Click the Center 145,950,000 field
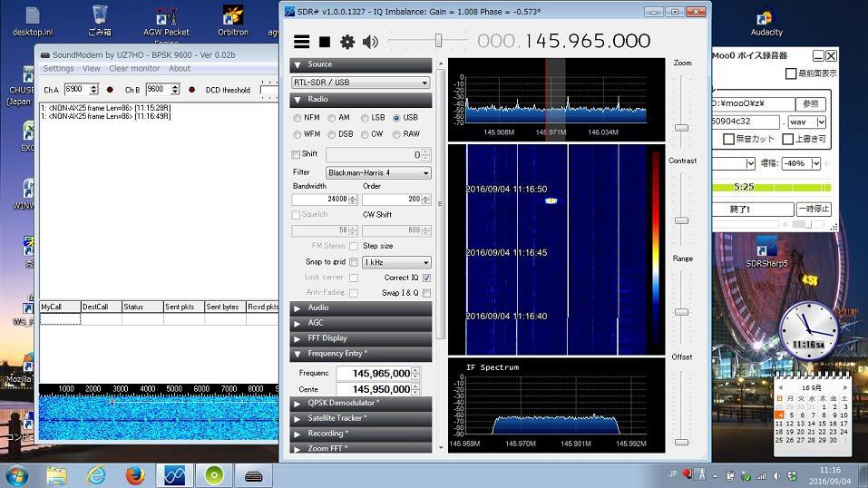The width and height of the screenshot is (868, 488). point(375,389)
